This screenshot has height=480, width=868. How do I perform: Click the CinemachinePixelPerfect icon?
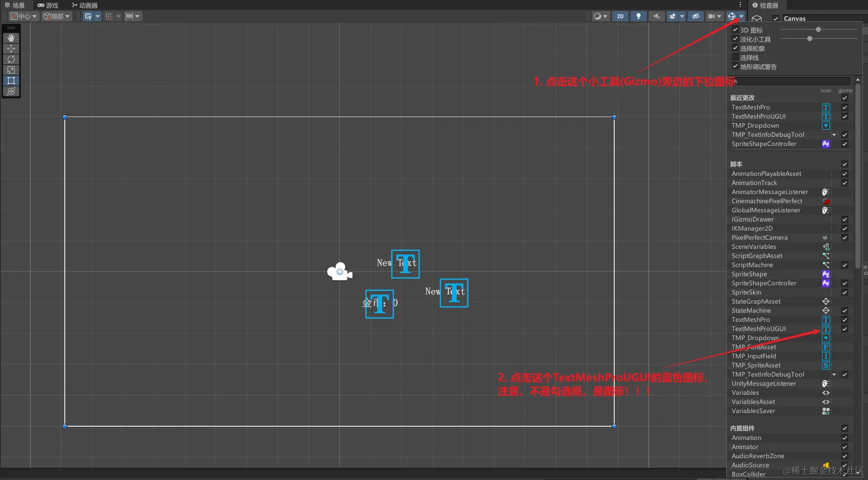pos(826,201)
